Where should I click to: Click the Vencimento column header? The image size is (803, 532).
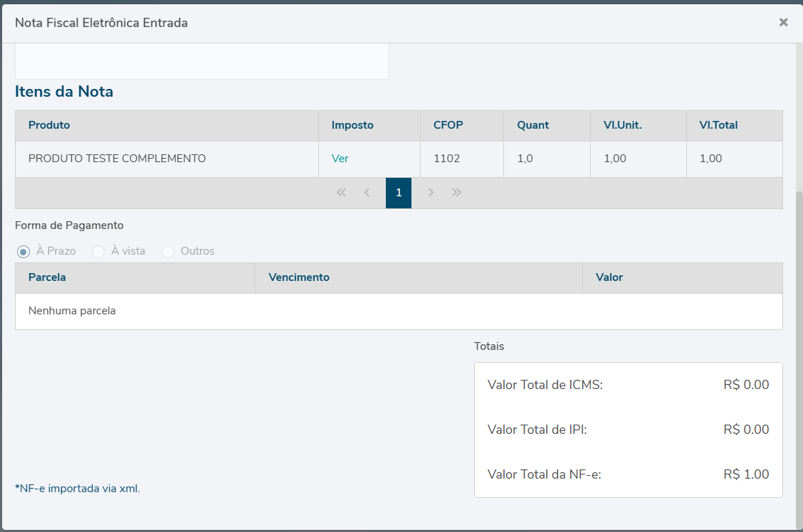click(x=299, y=277)
